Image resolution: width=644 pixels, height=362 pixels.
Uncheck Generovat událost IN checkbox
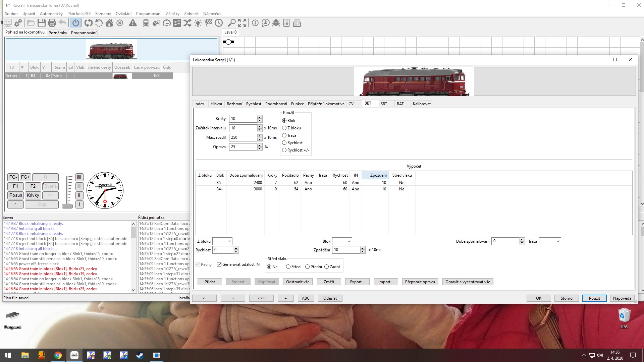coord(219,264)
